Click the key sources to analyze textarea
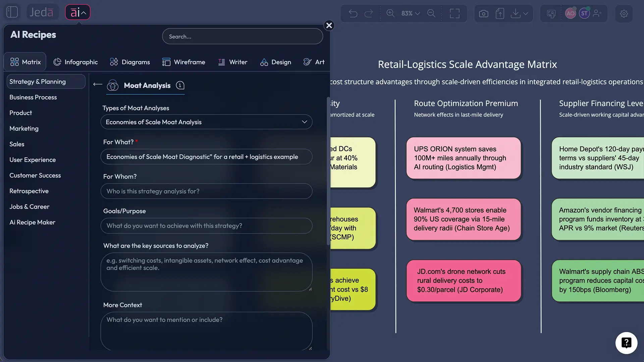 pos(206,272)
